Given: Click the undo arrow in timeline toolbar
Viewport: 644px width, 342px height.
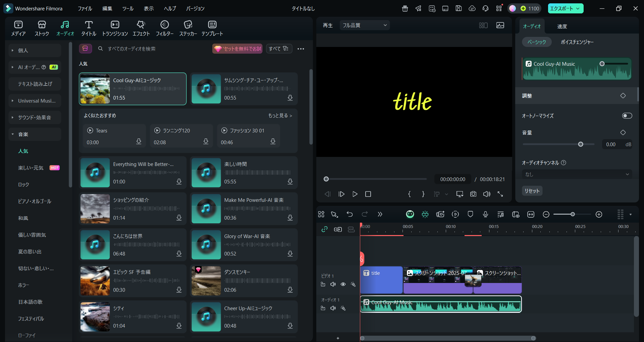Looking at the screenshot, I should click(350, 214).
